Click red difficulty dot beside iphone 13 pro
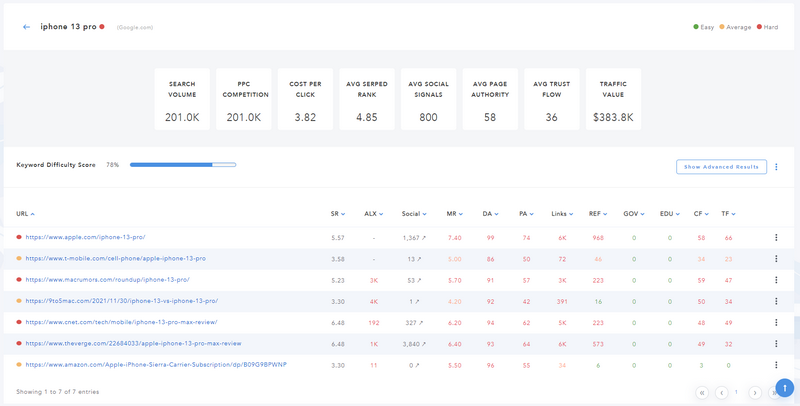 tap(102, 27)
